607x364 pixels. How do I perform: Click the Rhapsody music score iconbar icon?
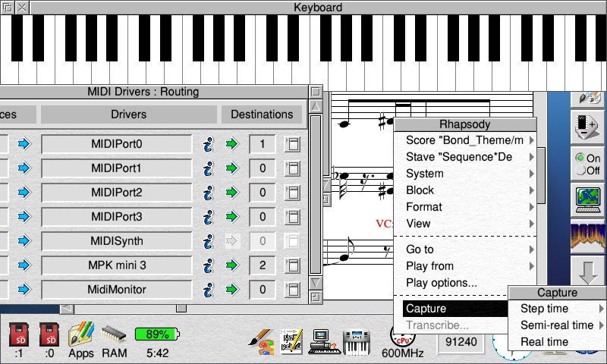[292, 339]
